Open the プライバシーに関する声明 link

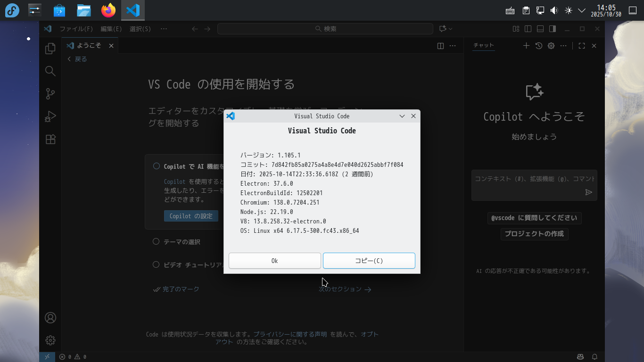pos(290,334)
